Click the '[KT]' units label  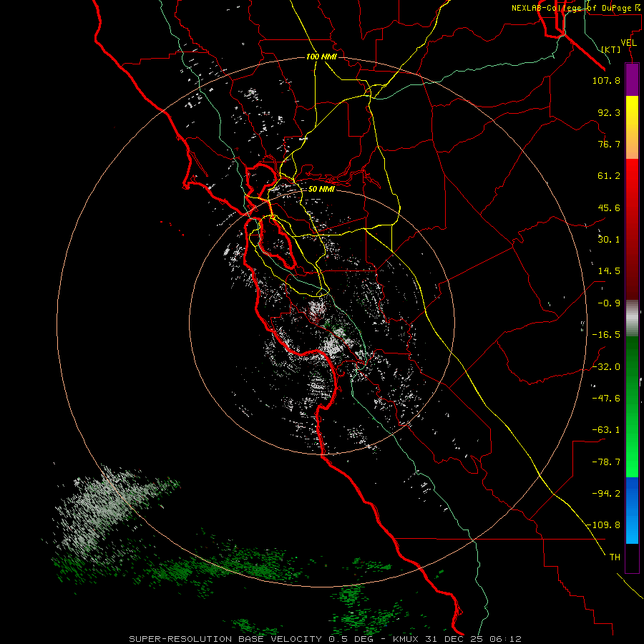[611, 49]
